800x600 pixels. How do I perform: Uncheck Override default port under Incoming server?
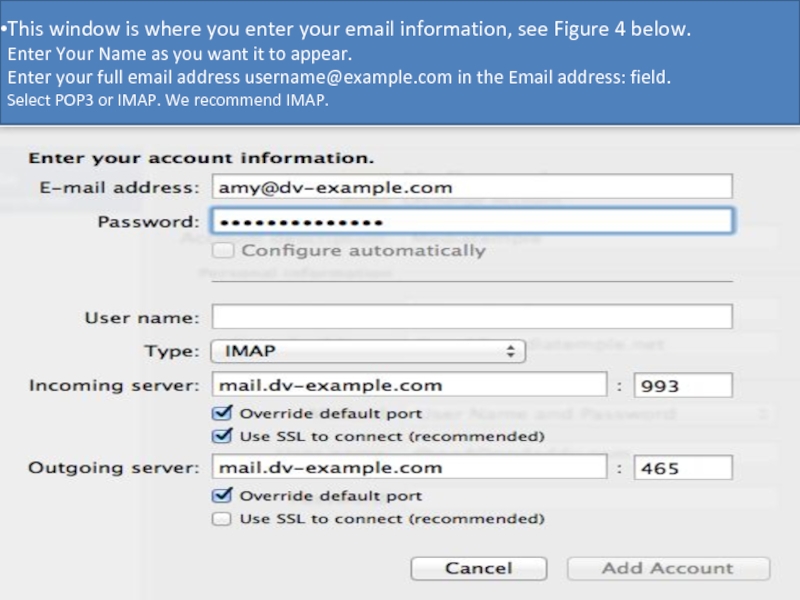tap(222, 413)
